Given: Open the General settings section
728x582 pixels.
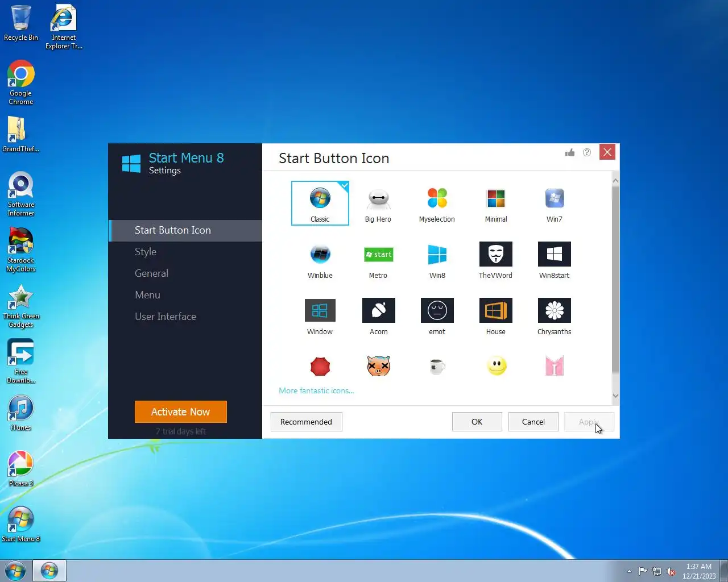Looking at the screenshot, I should [x=185, y=273].
